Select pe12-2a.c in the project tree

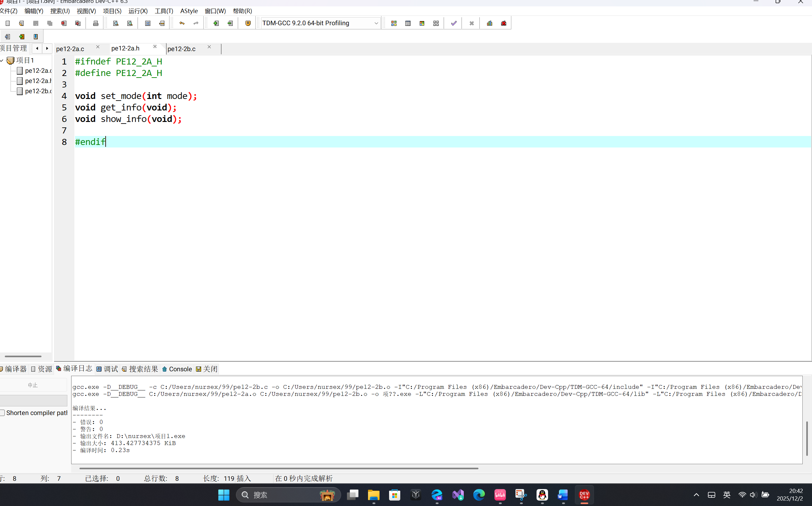(x=38, y=71)
